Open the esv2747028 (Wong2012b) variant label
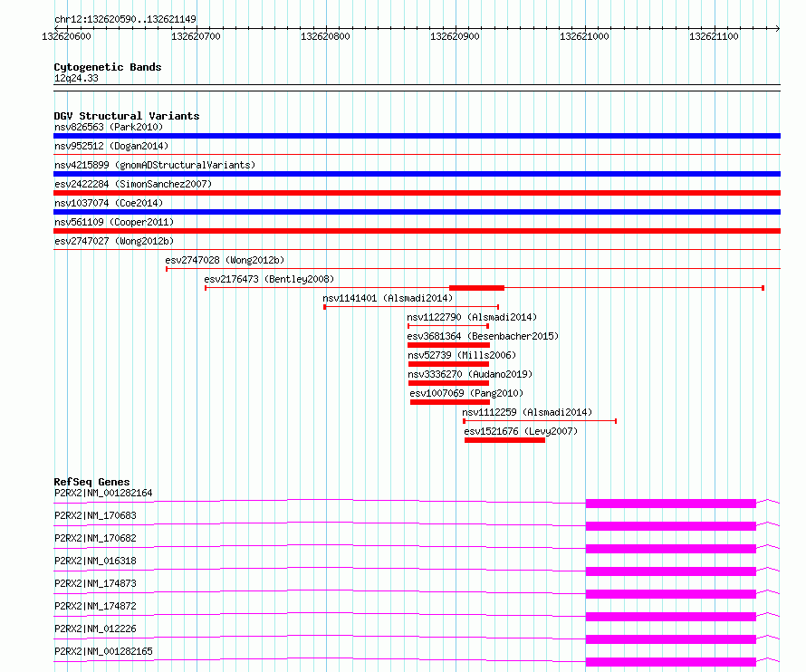This screenshot has height=672, width=806. pyautogui.click(x=225, y=260)
